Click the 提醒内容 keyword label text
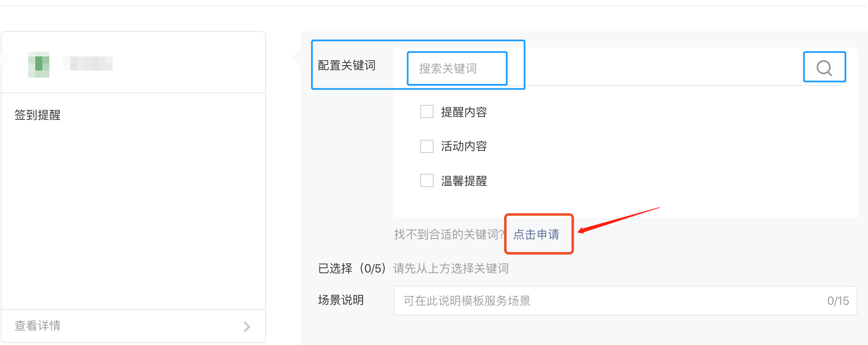 [464, 112]
